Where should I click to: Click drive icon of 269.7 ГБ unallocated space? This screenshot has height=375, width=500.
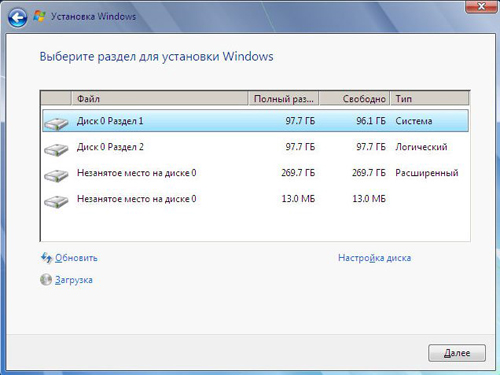(56, 175)
